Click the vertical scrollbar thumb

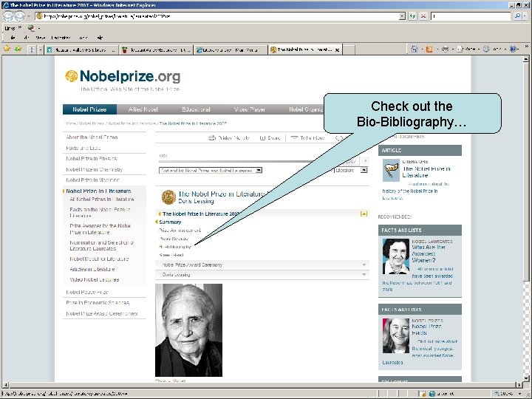click(x=526, y=172)
